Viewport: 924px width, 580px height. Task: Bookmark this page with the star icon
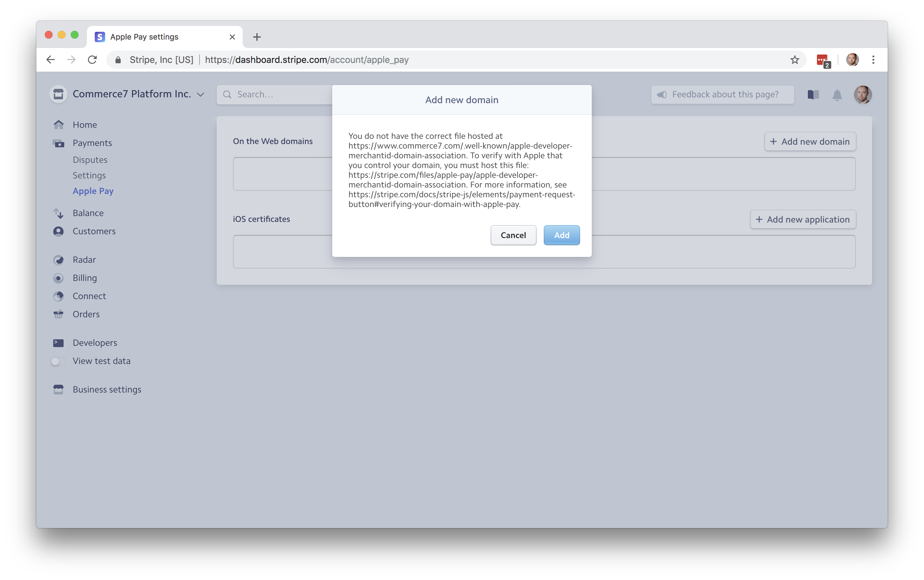coord(794,60)
